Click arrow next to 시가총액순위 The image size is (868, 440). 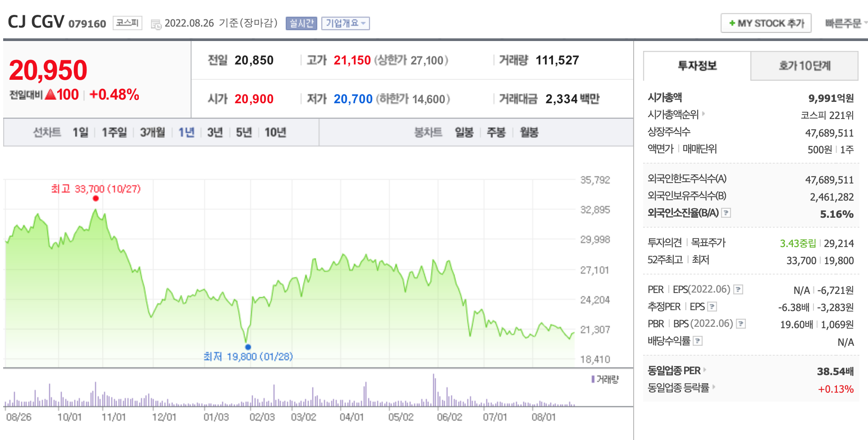tap(704, 114)
